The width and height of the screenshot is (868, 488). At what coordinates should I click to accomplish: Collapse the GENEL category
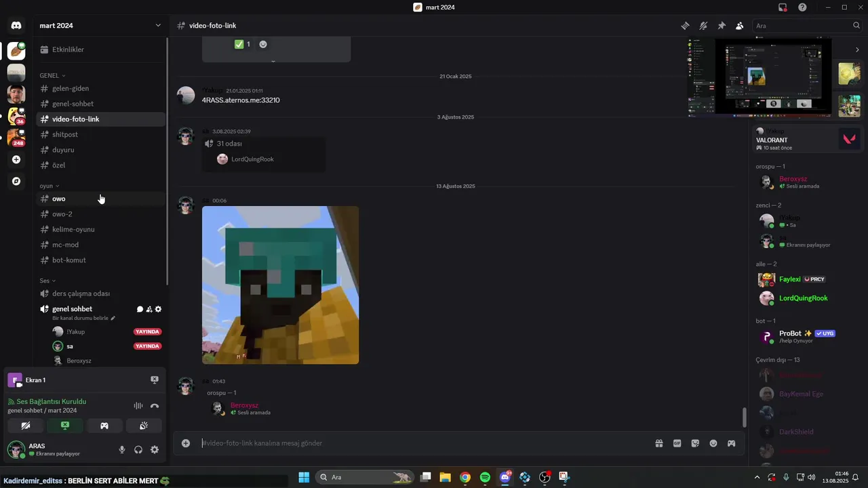tap(52, 75)
